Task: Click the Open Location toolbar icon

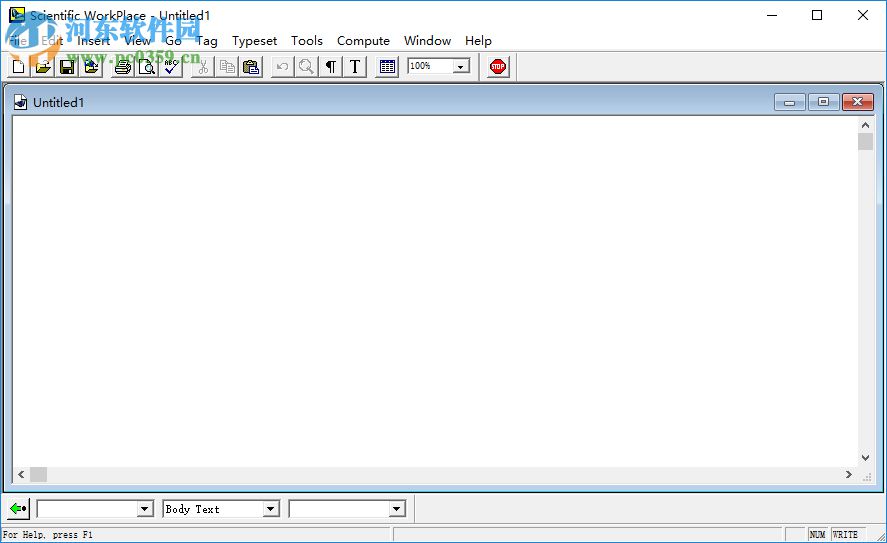Action: point(91,67)
